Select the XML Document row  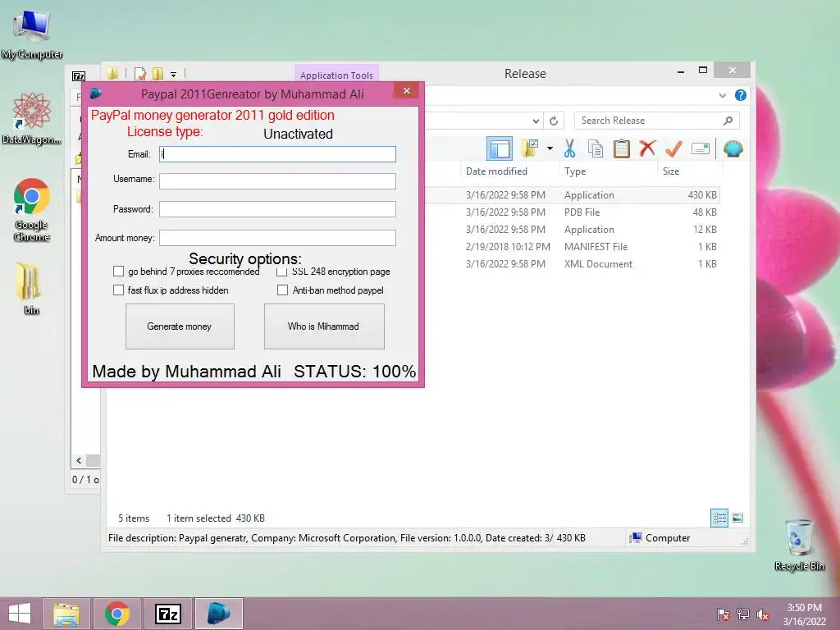tap(573, 263)
